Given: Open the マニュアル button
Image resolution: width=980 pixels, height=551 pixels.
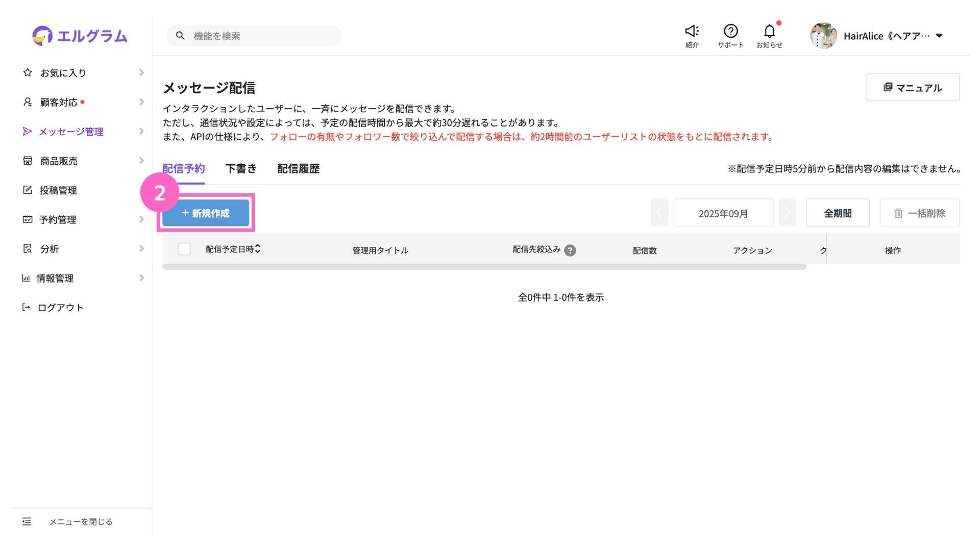Looking at the screenshot, I should [913, 87].
